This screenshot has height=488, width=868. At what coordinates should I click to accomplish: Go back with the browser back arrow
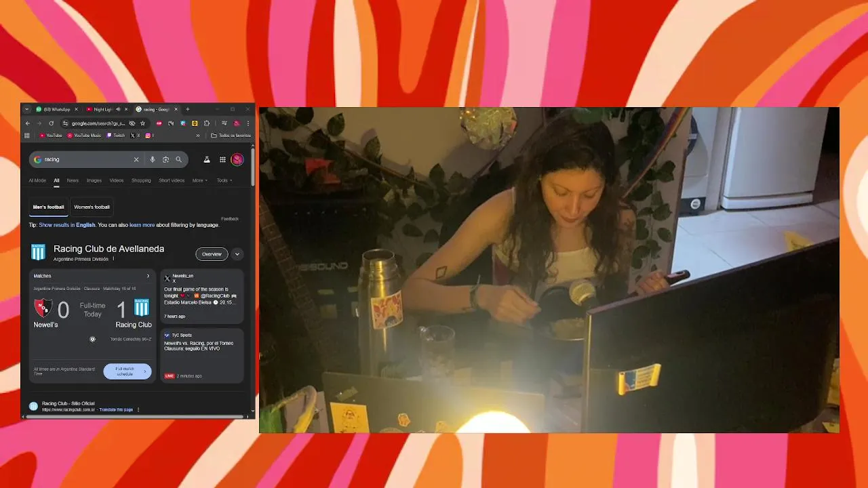pos(28,123)
